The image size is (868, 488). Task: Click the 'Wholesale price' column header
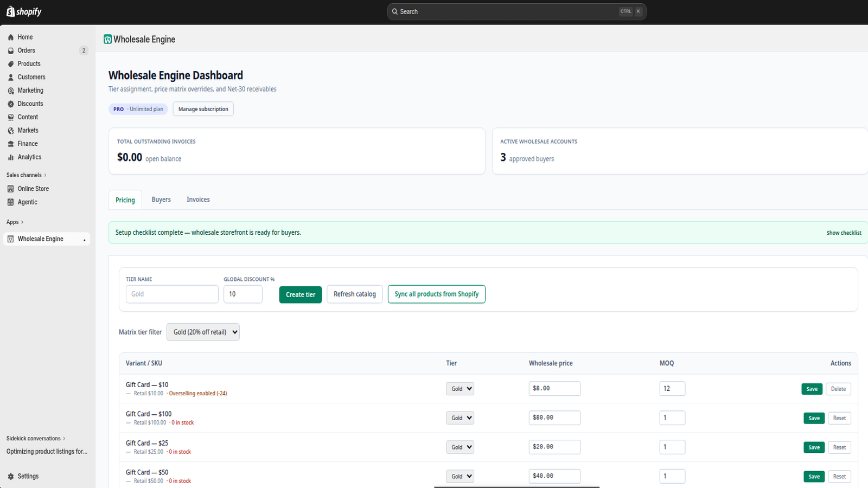click(551, 363)
